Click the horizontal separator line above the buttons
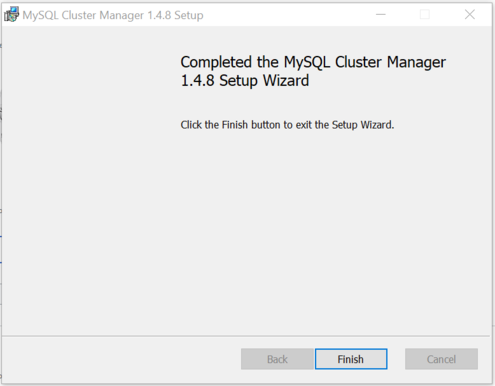The width and height of the screenshot is (495, 386). click(x=246, y=336)
